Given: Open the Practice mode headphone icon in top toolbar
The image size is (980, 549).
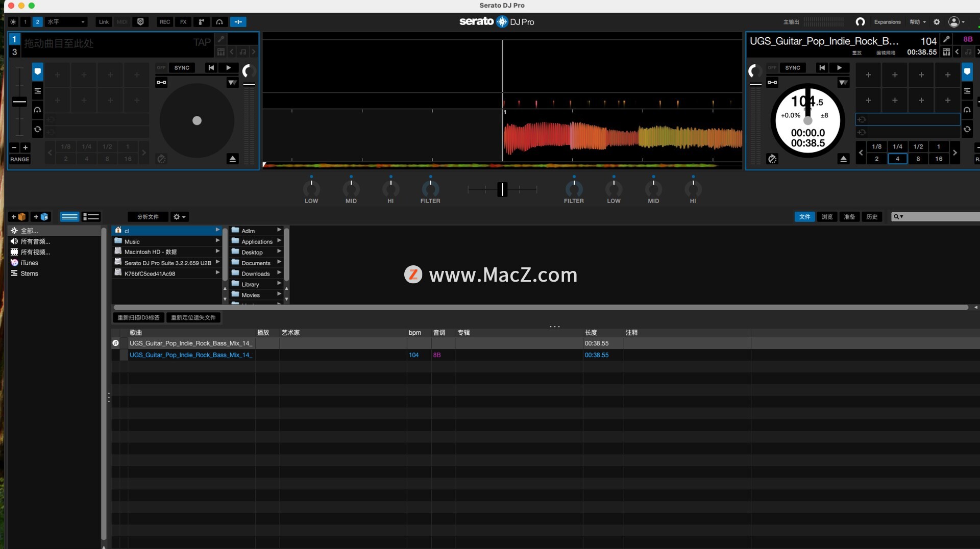Looking at the screenshot, I should (219, 22).
